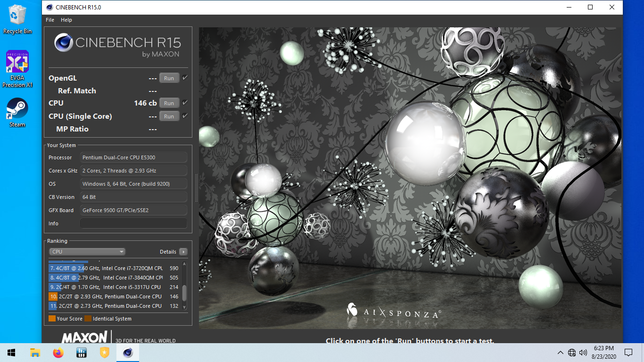Open the EVGA Precision X1 desktop shortcut
The image size is (644, 362).
[17, 69]
